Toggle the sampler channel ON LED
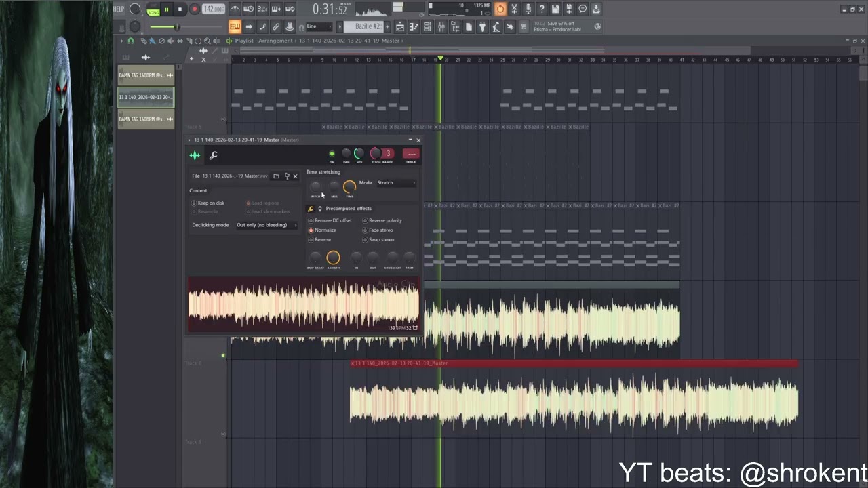Viewport: 868px width, 488px height. pos(332,153)
